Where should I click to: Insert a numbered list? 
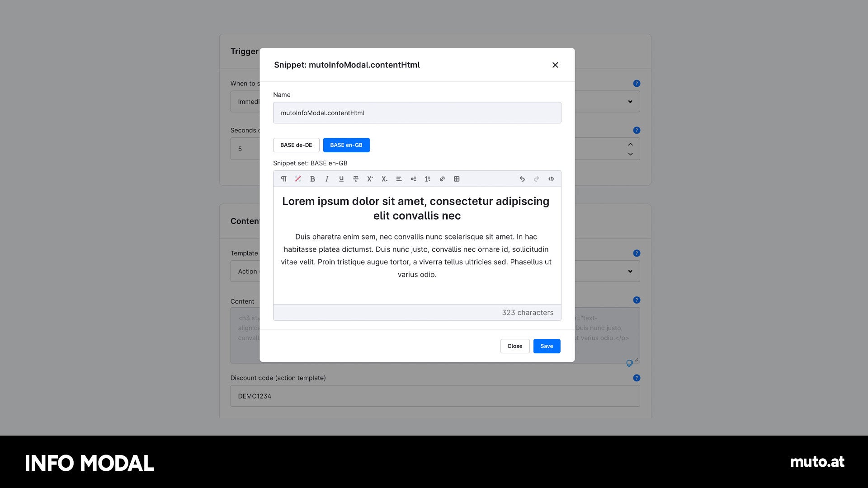(428, 179)
